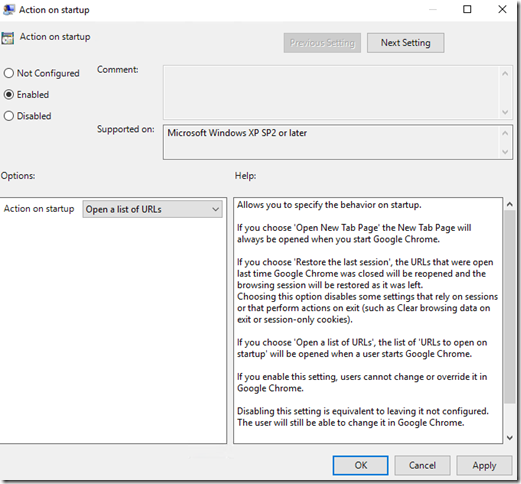The image size is (521, 484).
Task: Click the Cancel button
Action: (422, 465)
